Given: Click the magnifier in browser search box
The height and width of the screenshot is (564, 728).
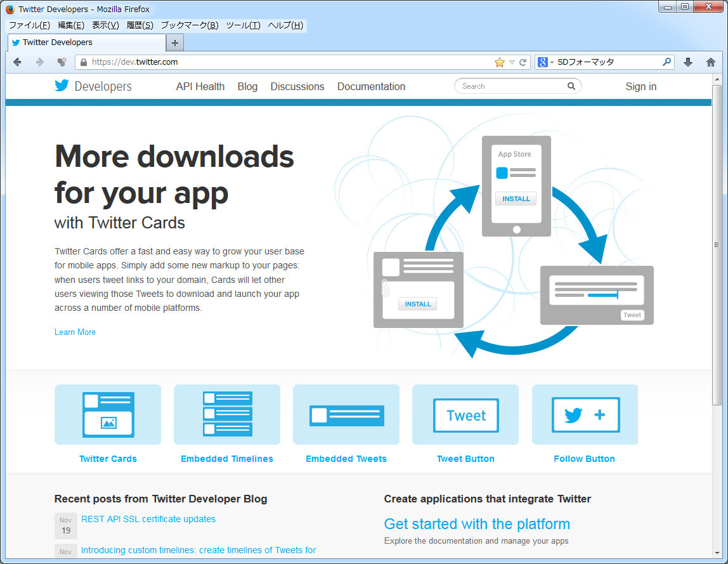Looking at the screenshot, I should point(666,62).
